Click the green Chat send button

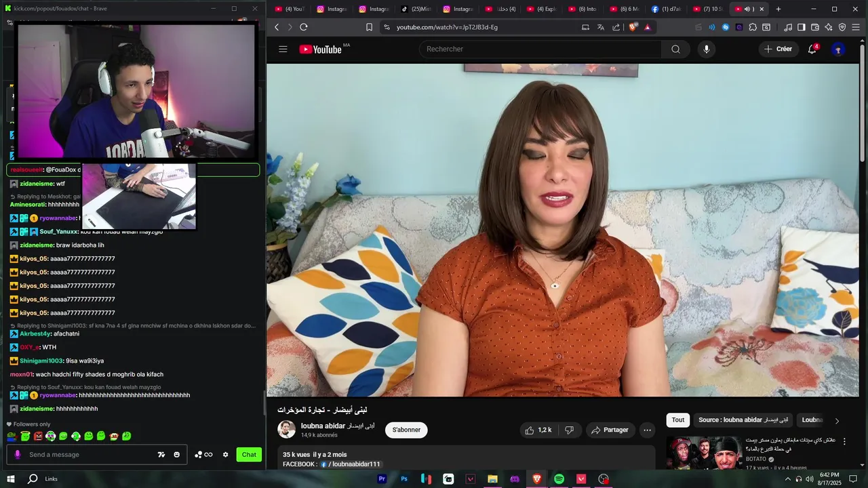tap(249, 455)
